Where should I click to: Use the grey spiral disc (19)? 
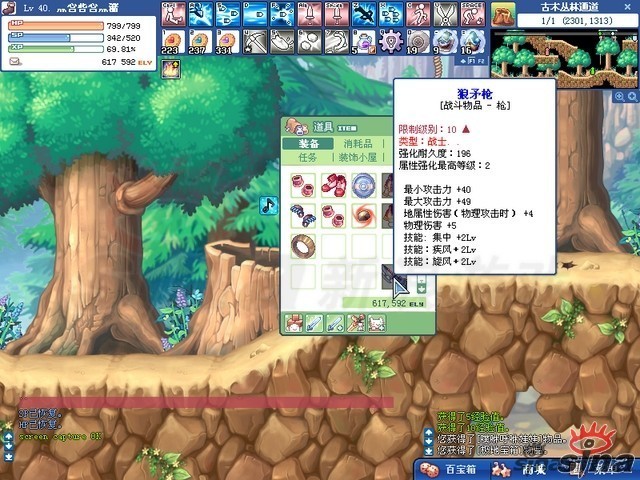pos(418,42)
